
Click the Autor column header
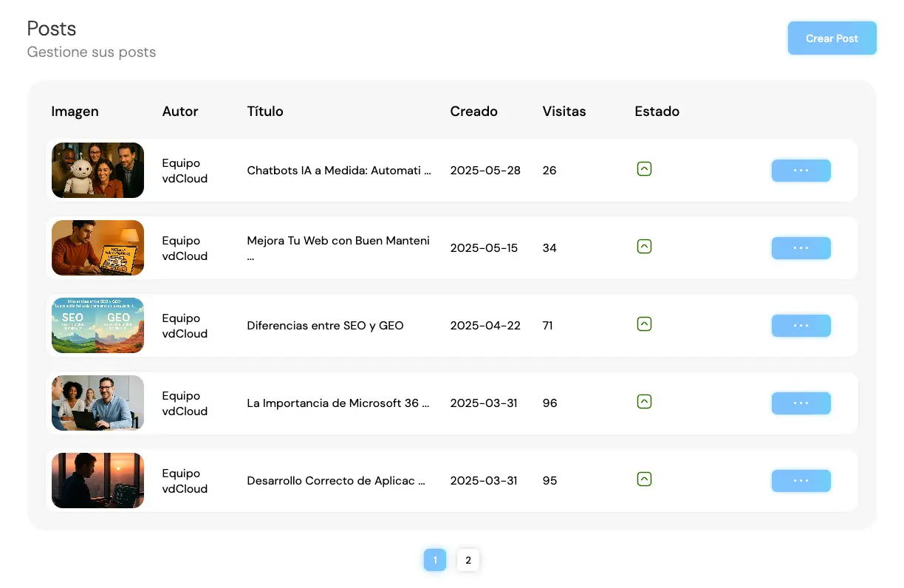pos(180,112)
